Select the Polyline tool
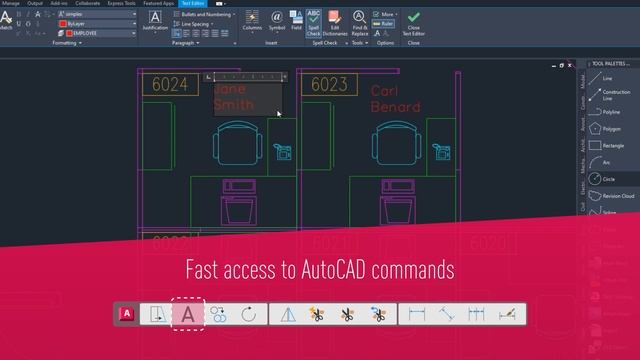The height and width of the screenshot is (360, 640). [x=605, y=112]
